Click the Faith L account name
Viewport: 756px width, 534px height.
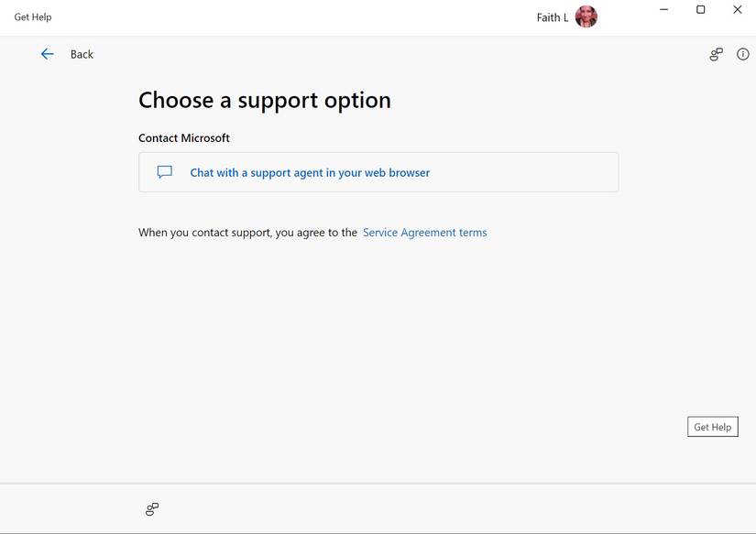552,17
